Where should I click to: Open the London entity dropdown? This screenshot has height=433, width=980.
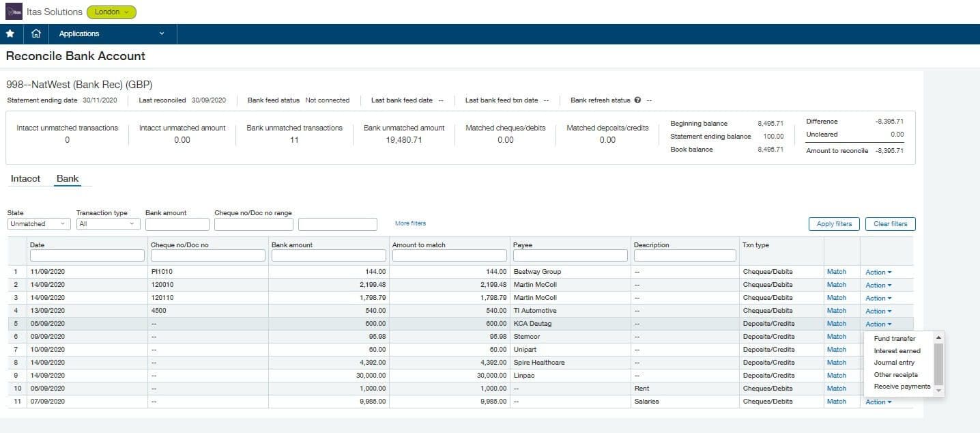[x=111, y=12]
